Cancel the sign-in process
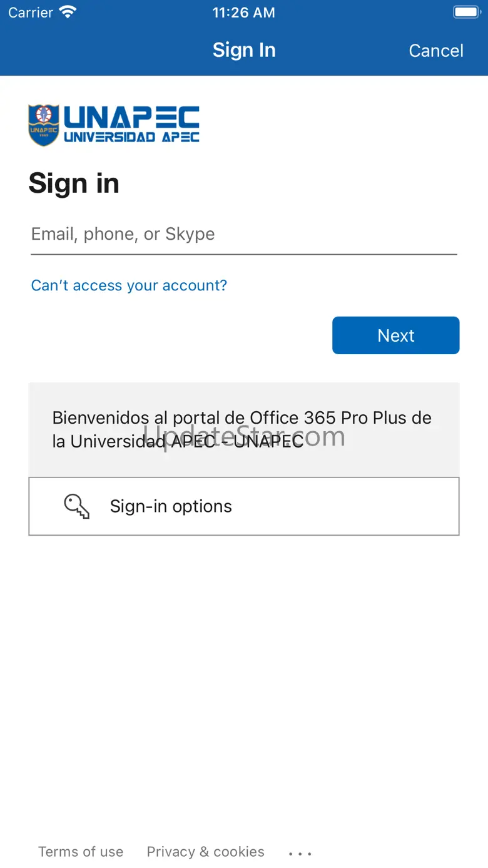The image size is (488, 868). click(x=436, y=51)
